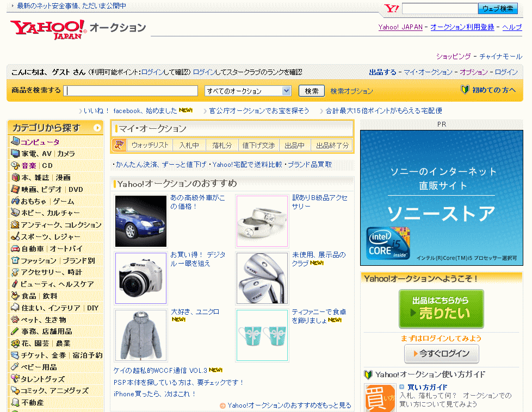Click the ticket icon beside チケット、金券
Screen dimensions: 532x412
tap(15, 355)
